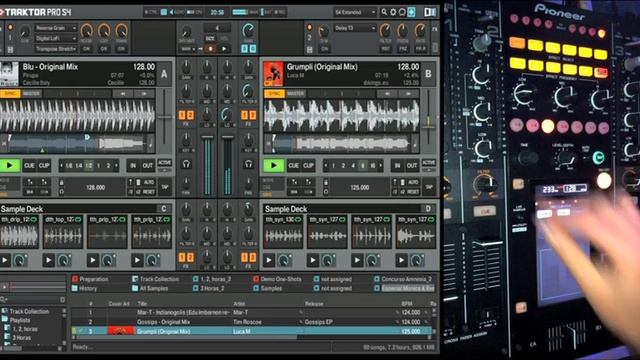The image size is (640, 360).
Task: Open the Delay T3 effect dropdown
Action: tap(355, 28)
